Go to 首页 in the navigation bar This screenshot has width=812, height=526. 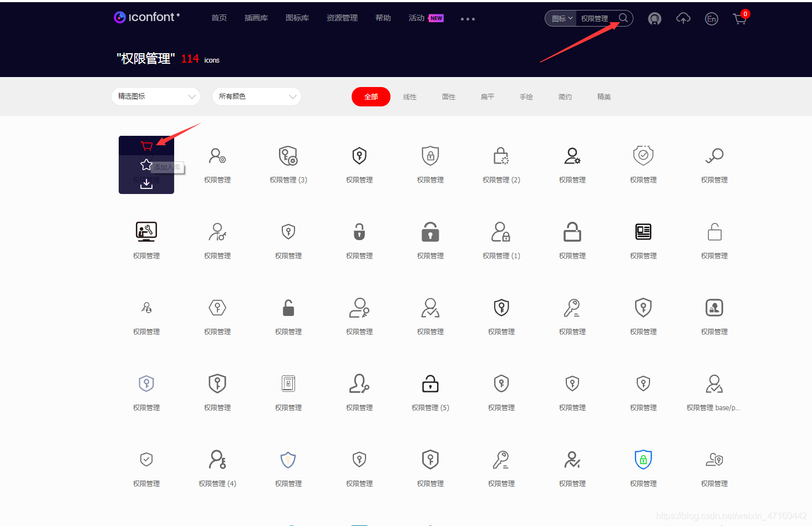tap(219, 18)
